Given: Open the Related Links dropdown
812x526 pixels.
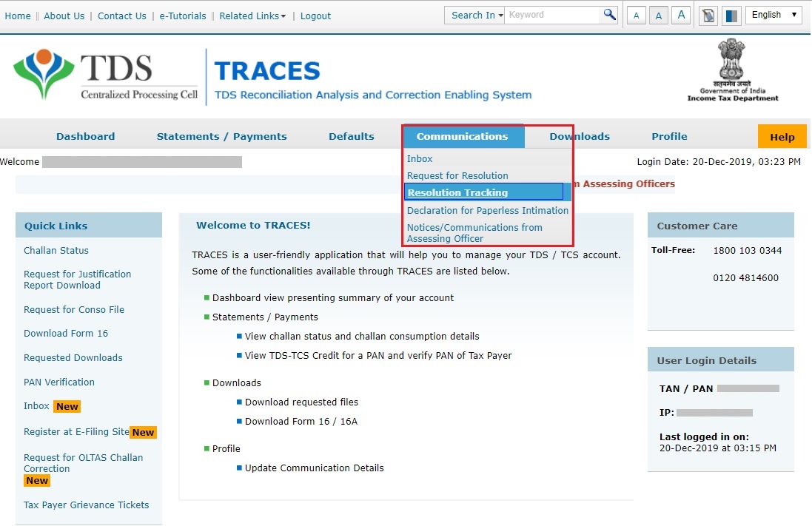Looking at the screenshot, I should coord(252,16).
